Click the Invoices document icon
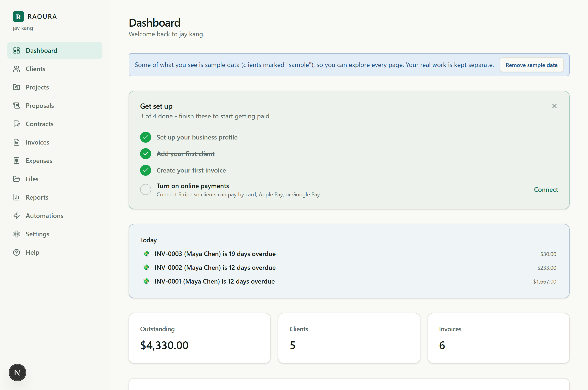The image size is (588, 390). [17, 142]
